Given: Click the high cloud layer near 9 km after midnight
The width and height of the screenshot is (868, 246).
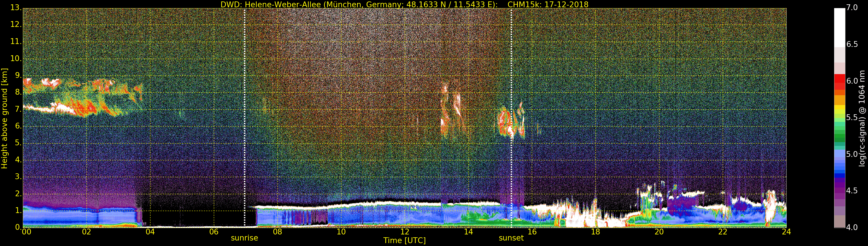Looking at the screenshot, I should tap(82, 86).
